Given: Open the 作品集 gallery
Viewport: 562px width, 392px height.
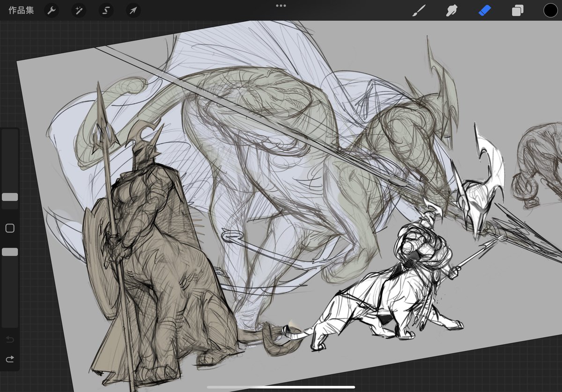Looking at the screenshot, I should (21, 10).
